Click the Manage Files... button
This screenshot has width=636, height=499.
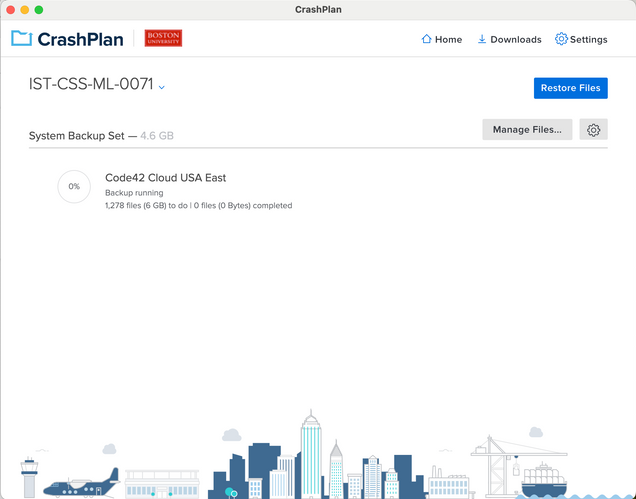pos(527,130)
